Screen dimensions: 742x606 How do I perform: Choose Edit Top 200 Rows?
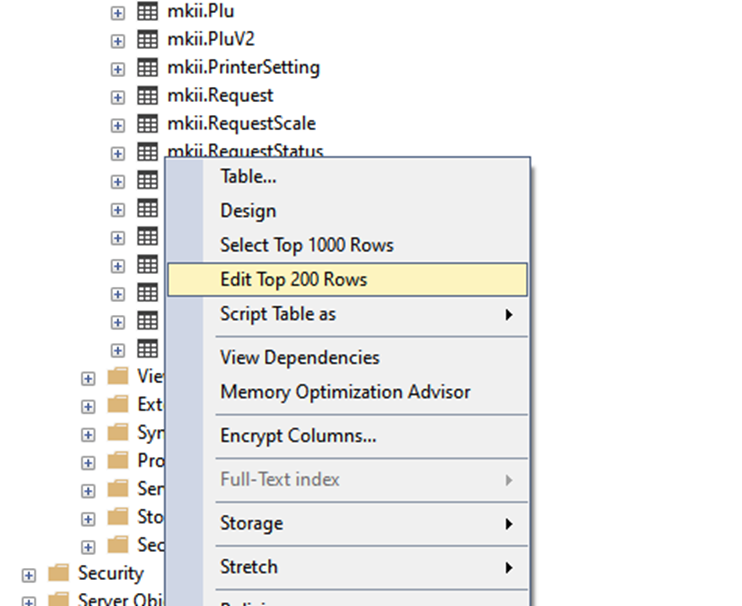point(293,280)
